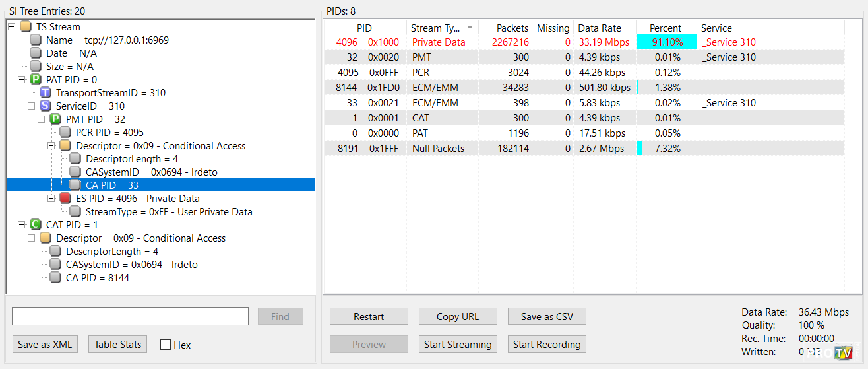This screenshot has width=868, height=369.
Task: Open the Stream Type column filter arrow
Action: pyautogui.click(x=470, y=28)
